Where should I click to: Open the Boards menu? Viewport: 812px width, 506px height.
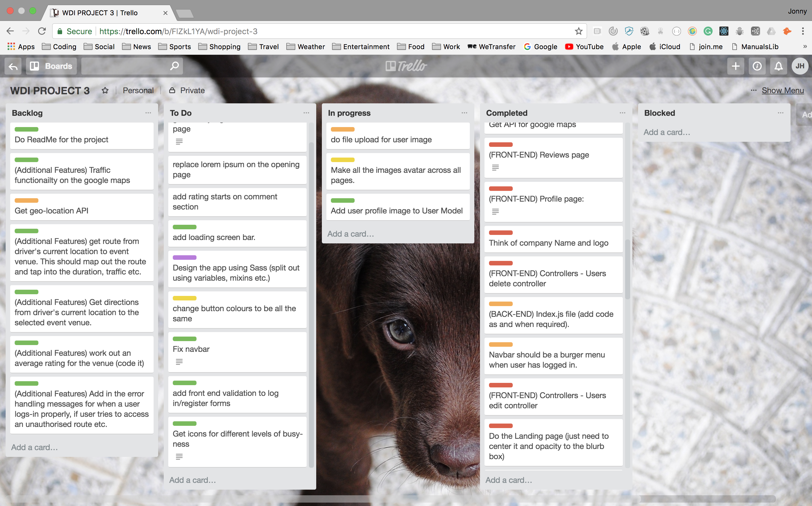(x=51, y=66)
